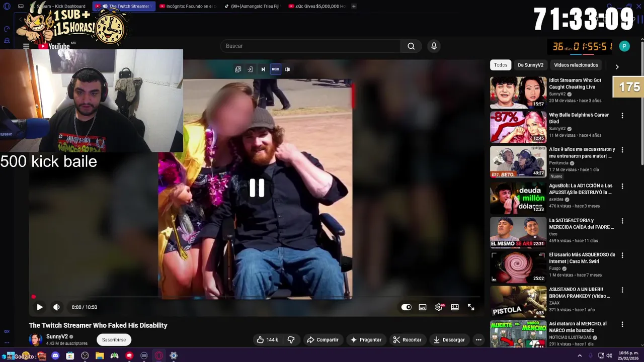Open Microsoft Store from the taskbar
Viewport: 644px width, 362px height.
click(70, 356)
